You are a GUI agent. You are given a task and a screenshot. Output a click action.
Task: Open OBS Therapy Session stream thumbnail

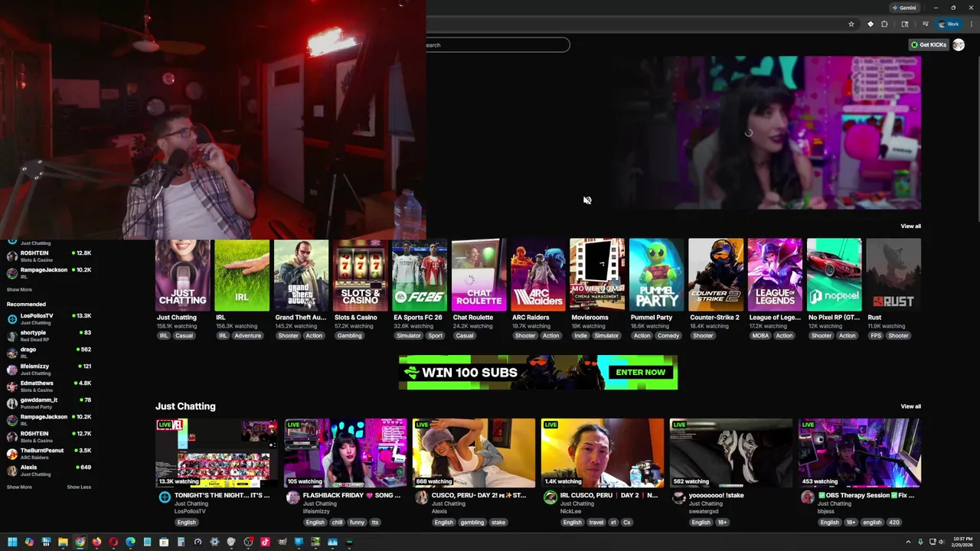click(x=860, y=453)
